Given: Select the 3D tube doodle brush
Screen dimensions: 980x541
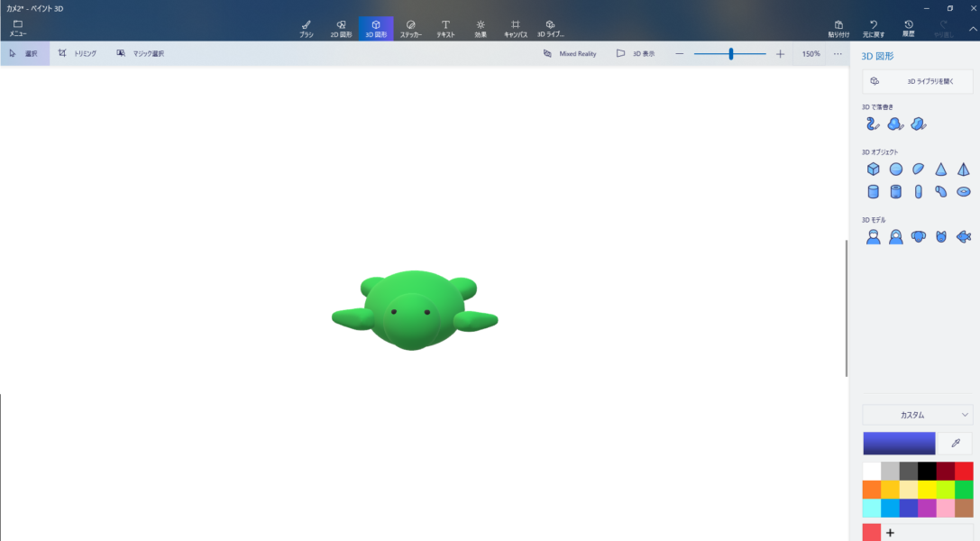Looking at the screenshot, I should (873, 124).
